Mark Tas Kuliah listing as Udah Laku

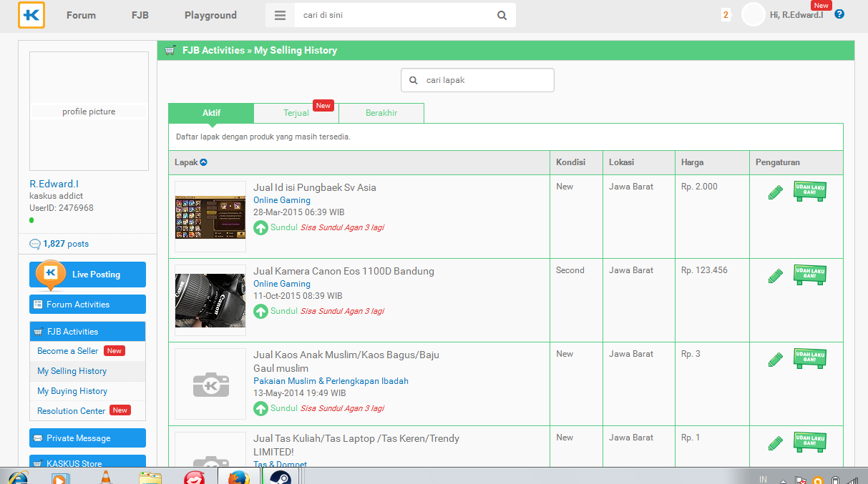pyautogui.click(x=810, y=443)
